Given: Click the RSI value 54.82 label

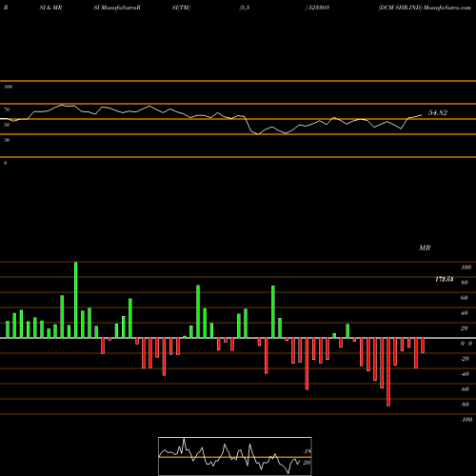Looking at the screenshot, I should pyautogui.click(x=438, y=112).
